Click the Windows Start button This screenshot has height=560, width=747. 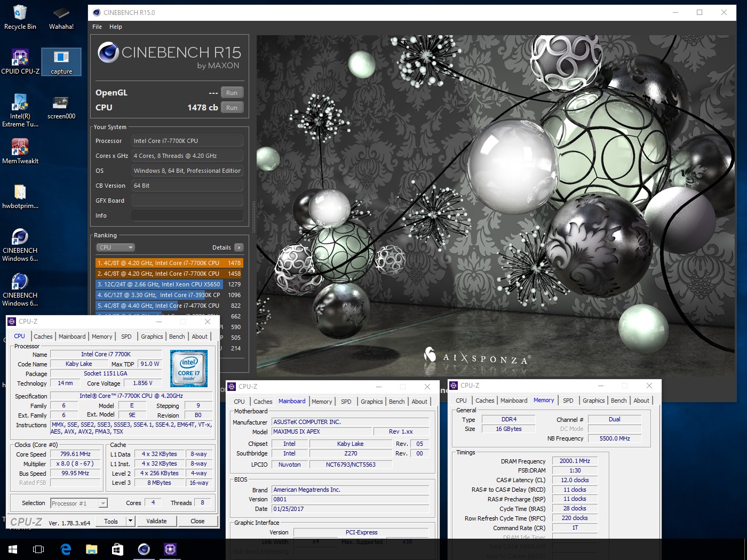[x=13, y=549]
